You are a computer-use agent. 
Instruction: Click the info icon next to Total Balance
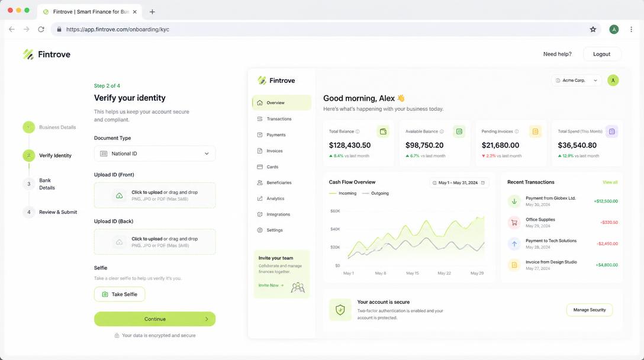pyautogui.click(x=358, y=131)
